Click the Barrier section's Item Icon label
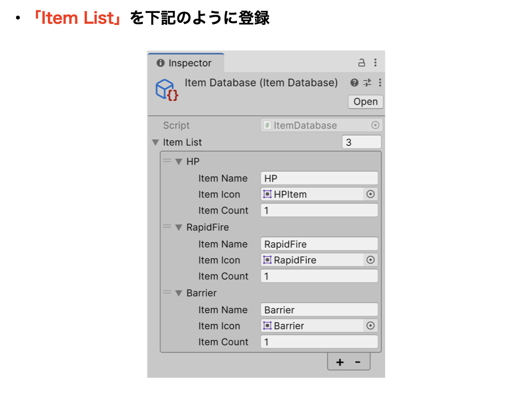The height and width of the screenshot is (399, 532). (x=219, y=326)
